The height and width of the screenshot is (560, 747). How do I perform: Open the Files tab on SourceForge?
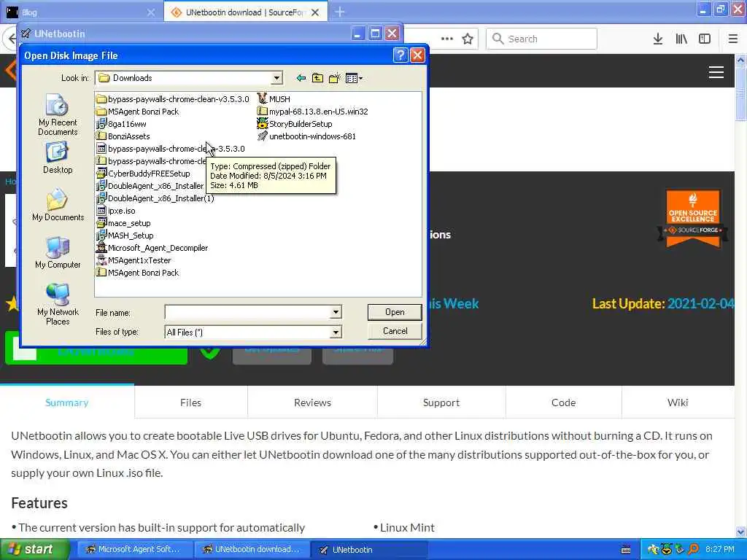190,402
